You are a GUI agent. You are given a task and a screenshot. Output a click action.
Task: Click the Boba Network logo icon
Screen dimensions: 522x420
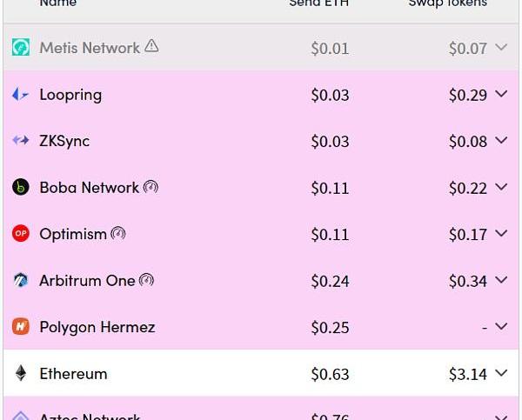tap(21, 187)
